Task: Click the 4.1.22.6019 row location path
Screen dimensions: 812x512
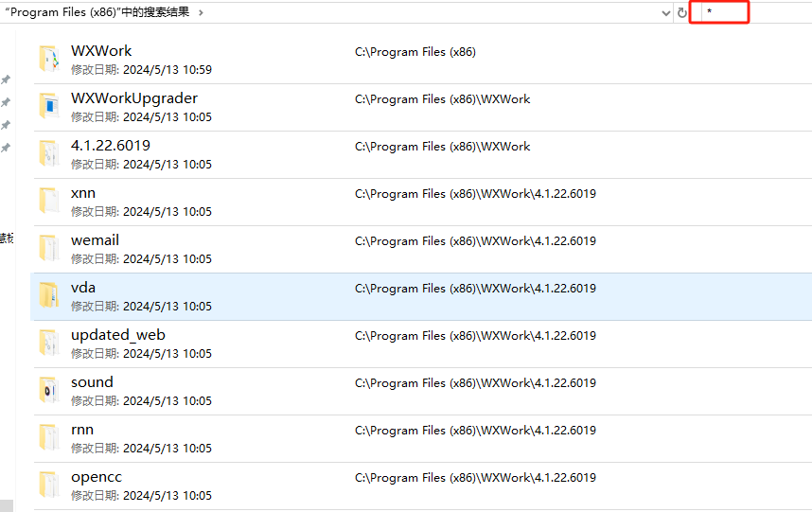Action: pyautogui.click(x=443, y=147)
